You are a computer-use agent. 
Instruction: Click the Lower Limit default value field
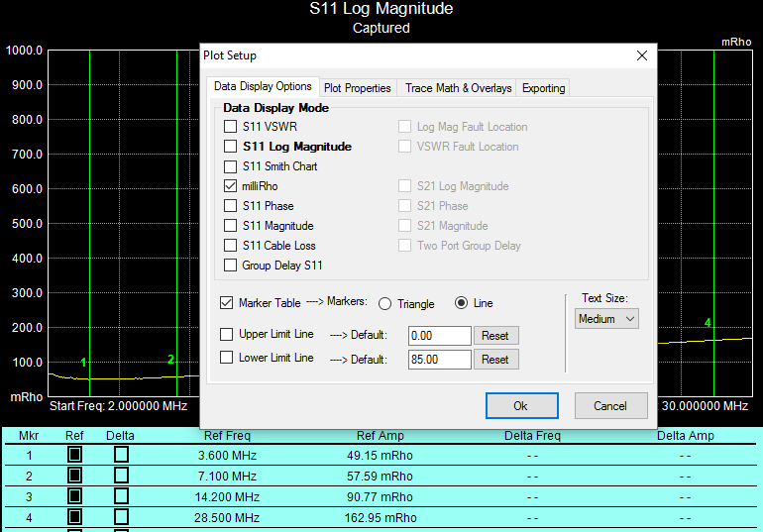[439, 360]
